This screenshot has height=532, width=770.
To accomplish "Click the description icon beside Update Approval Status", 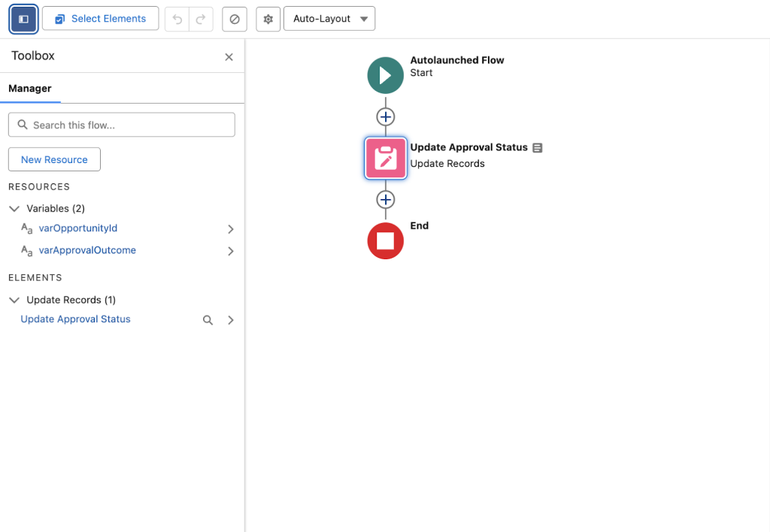I will click(x=538, y=148).
